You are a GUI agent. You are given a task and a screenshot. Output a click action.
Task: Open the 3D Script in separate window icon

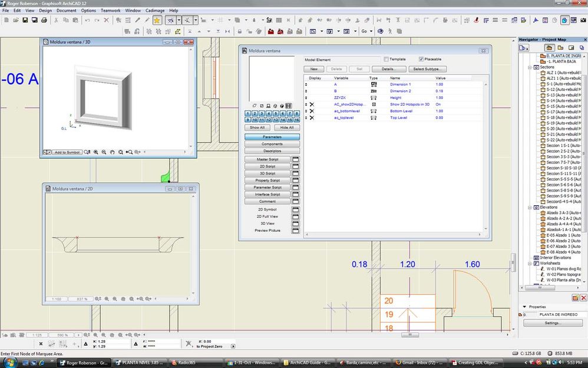click(296, 173)
